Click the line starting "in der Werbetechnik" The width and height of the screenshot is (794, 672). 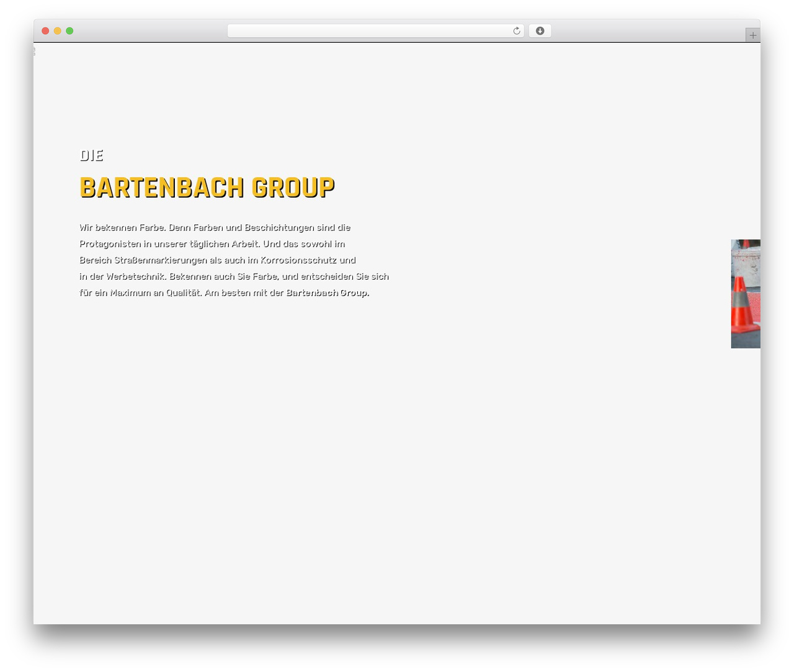[234, 276]
